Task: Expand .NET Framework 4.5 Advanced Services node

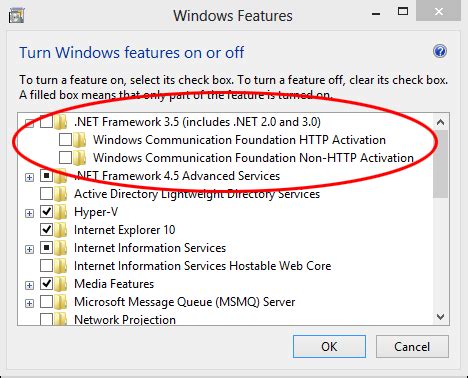Action: (29, 177)
